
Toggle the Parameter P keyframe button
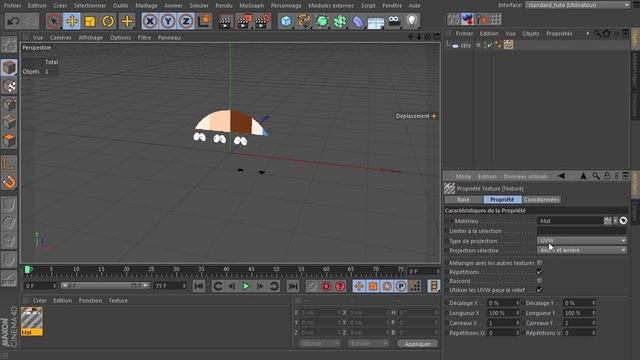click(401, 286)
